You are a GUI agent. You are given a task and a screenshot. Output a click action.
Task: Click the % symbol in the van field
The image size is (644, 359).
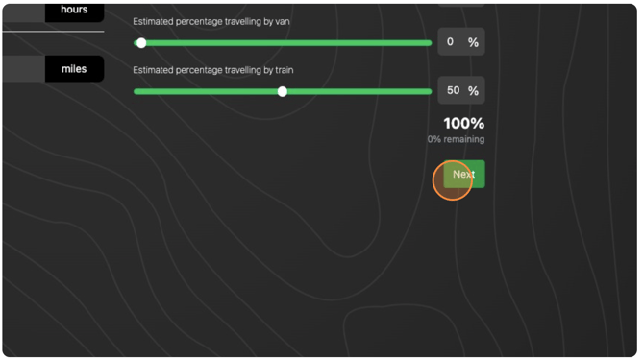pos(473,42)
